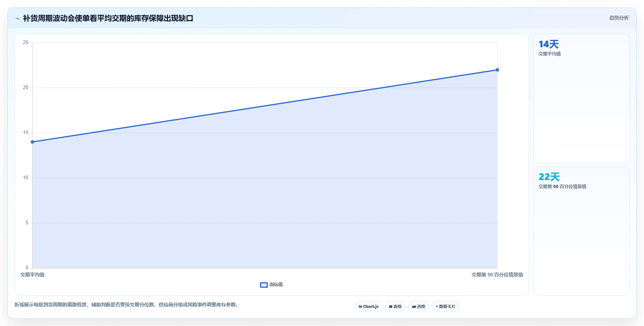Screen dimensions: 644x326
Task: Click the description text starting 折线展示
Action: [x=127, y=305]
